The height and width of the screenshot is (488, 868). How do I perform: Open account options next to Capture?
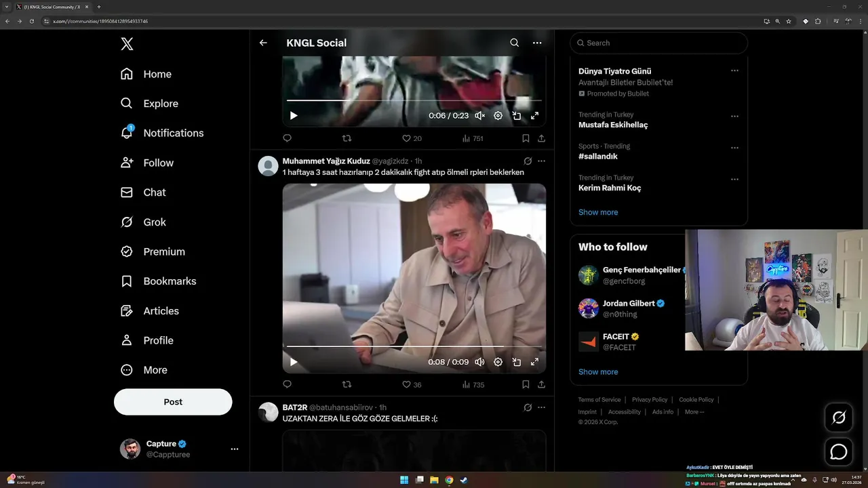click(235, 449)
